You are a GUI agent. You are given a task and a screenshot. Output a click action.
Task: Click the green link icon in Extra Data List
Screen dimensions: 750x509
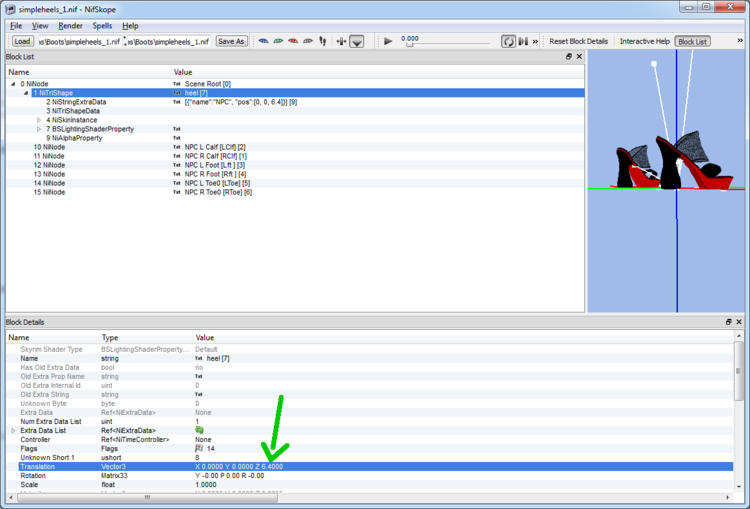(x=199, y=430)
